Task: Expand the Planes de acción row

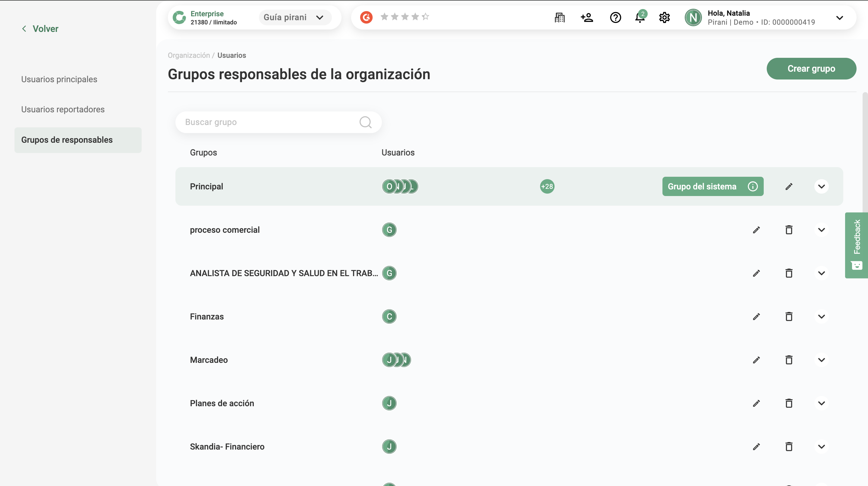Action: coord(822,403)
